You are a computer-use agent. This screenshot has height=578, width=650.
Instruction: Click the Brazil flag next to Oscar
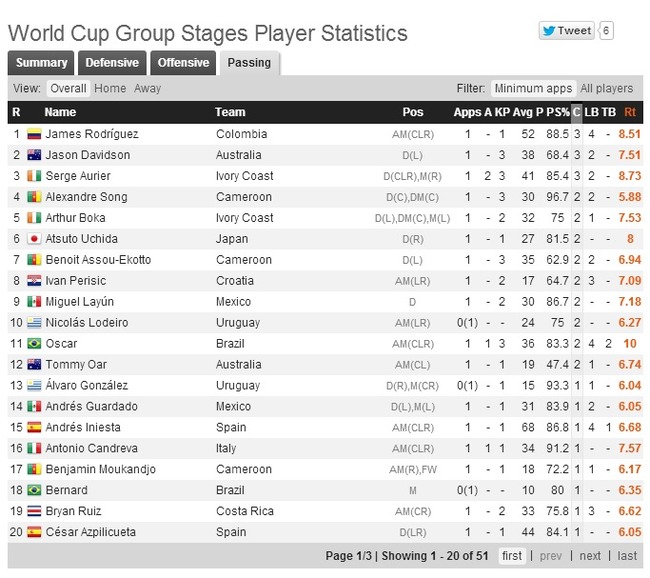tap(34, 343)
